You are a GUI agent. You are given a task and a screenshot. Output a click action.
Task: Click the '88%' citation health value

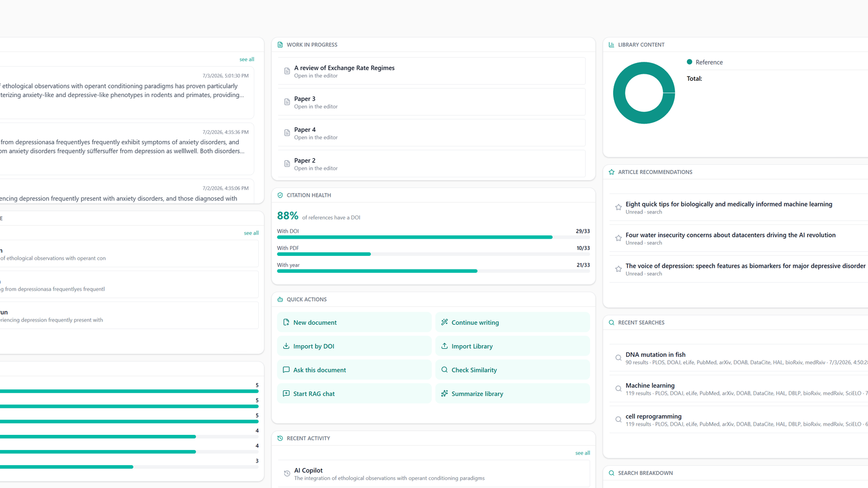[288, 216]
